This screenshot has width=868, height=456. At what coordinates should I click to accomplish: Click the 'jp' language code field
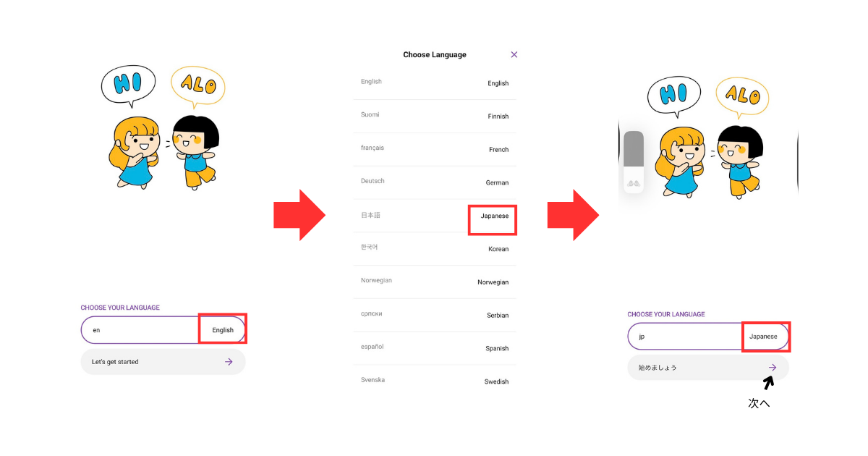click(685, 337)
